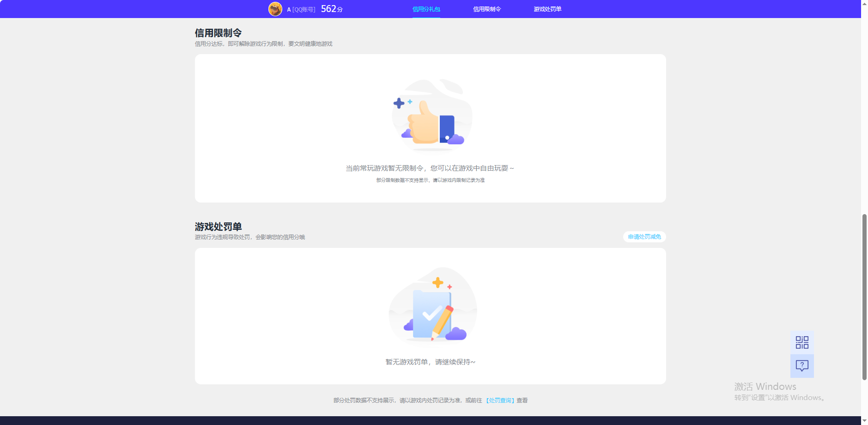The image size is (868, 425).
Task: Click the user avatar in header
Action: pyautogui.click(x=275, y=9)
